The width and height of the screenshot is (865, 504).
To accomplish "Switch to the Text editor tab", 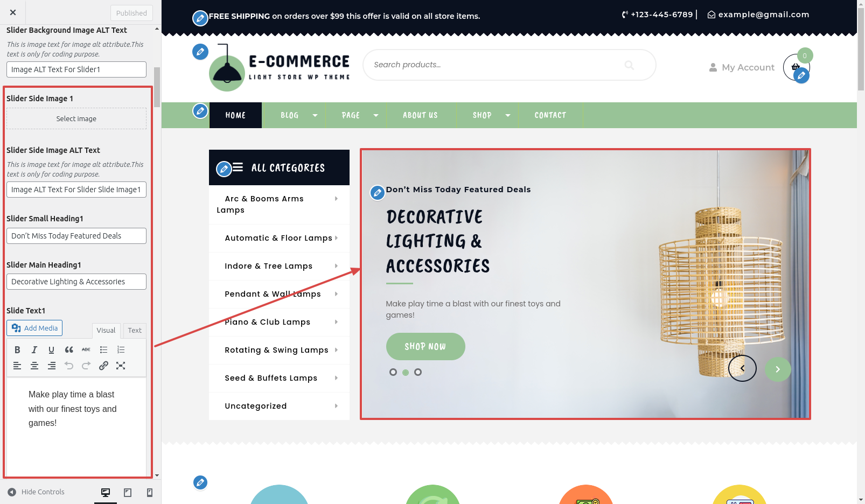I will point(135,331).
